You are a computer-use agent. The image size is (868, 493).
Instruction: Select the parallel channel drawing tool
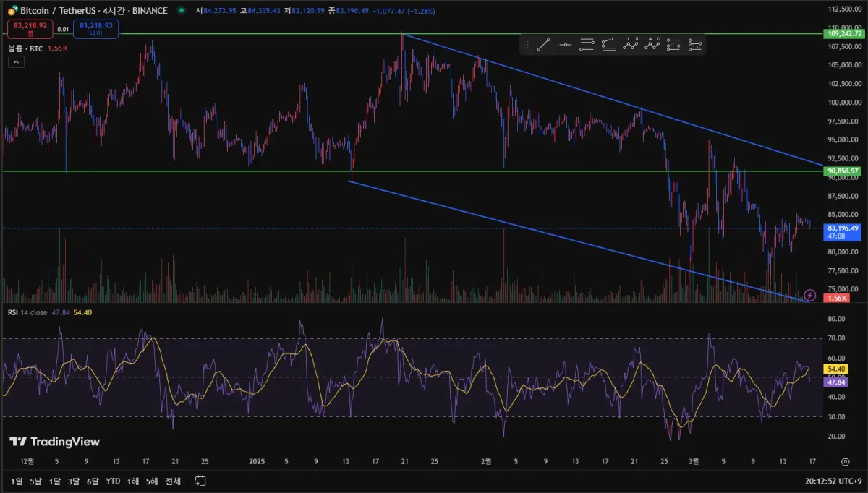pyautogui.click(x=587, y=45)
